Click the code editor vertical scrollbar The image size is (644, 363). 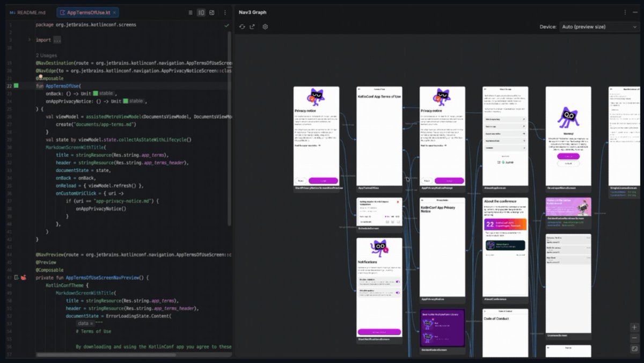click(x=230, y=129)
